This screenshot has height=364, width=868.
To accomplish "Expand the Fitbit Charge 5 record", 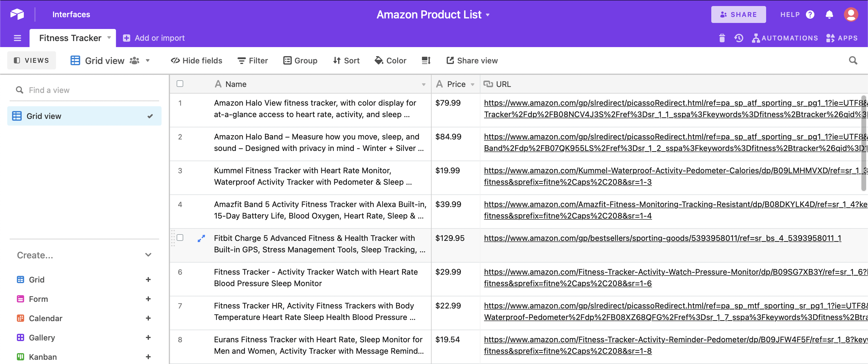I will pos(201,238).
